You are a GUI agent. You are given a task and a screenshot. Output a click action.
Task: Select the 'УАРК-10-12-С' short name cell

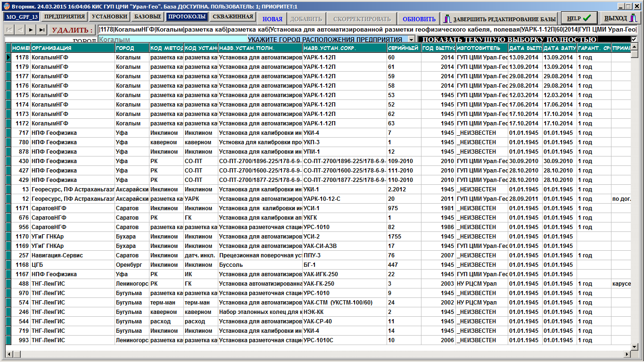coord(344,198)
